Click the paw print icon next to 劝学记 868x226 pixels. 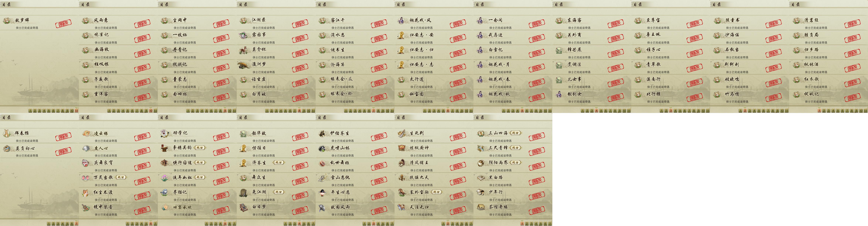(165, 133)
